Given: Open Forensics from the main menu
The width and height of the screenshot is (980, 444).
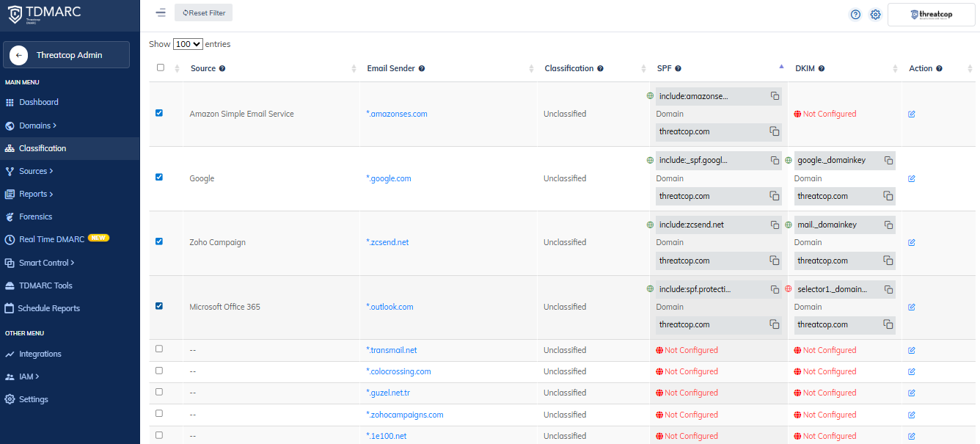Looking at the screenshot, I should (35, 216).
